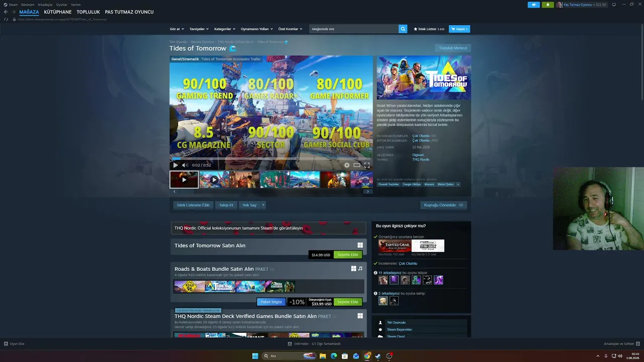Click the Takip Et button

point(226,205)
